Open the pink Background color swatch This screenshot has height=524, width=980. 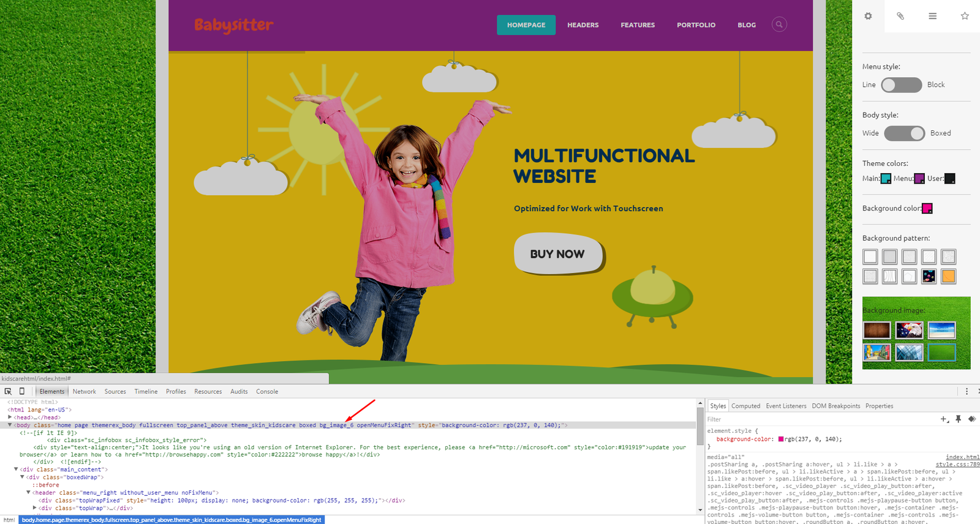[x=927, y=209]
